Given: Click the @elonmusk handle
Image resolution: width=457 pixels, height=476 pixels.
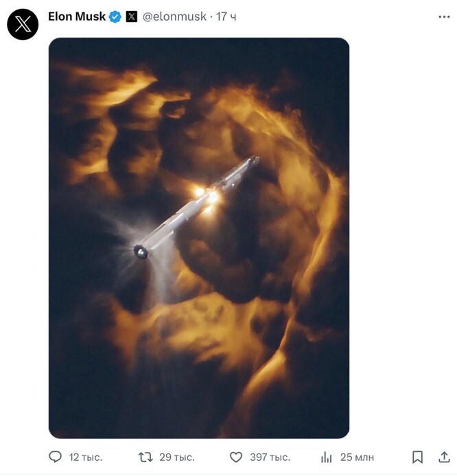Looking at the screenshot, I should tap(174, 16).
